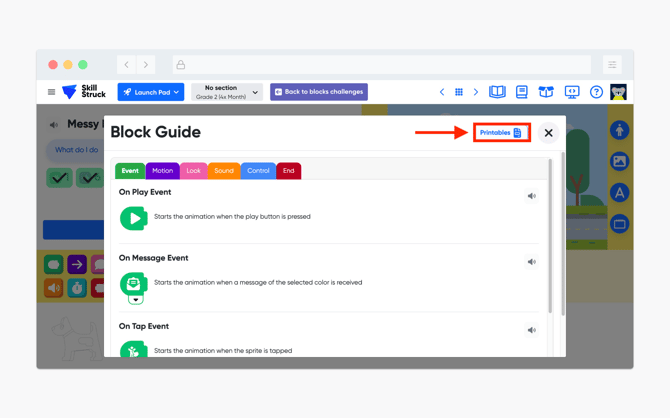Click the green On Play block icon
Image resolution: width=670 pixels, height=418 pixels.
[134, 218]
